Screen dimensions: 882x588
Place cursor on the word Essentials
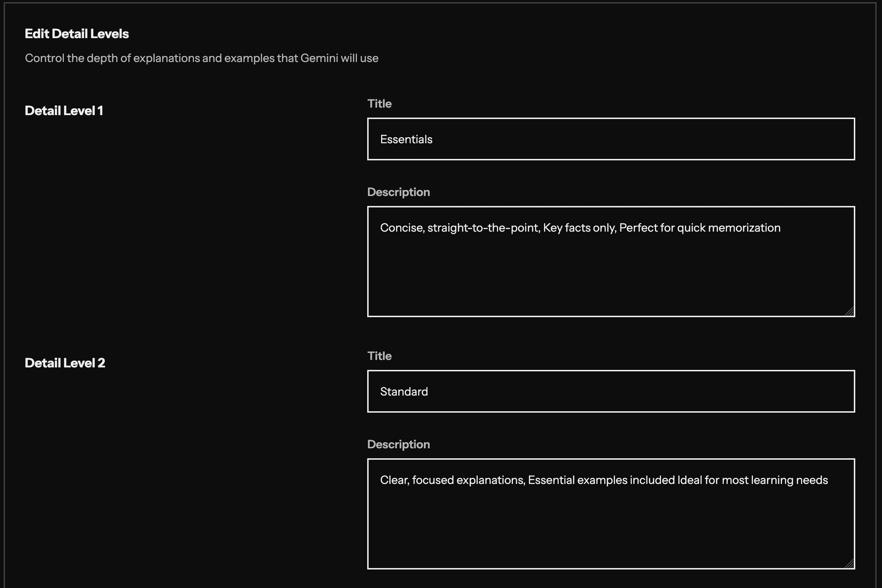(x=406, y=139)
